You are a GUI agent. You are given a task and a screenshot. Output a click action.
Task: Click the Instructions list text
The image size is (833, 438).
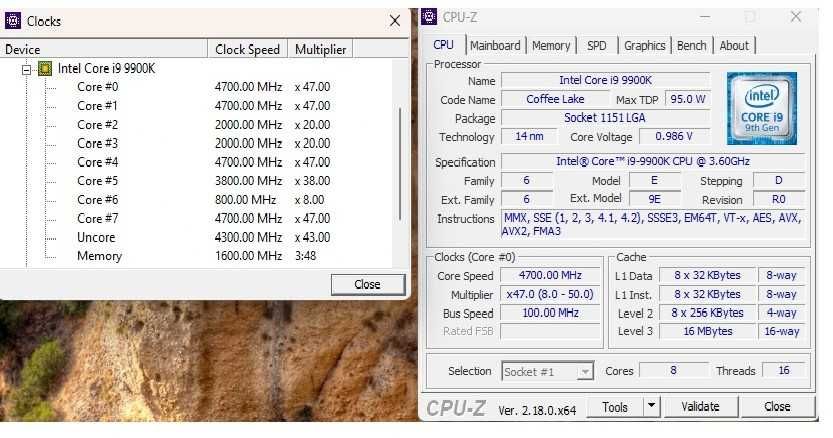pos(653,224)
